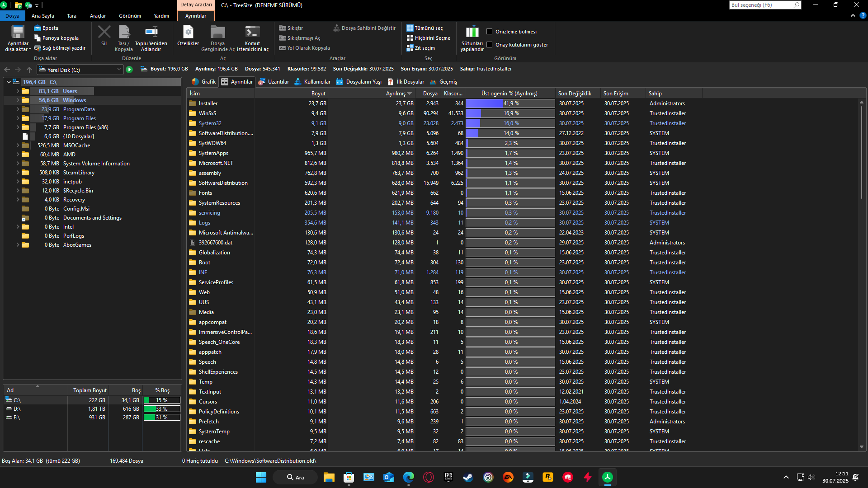
Task: Expand the Program Files tree node
Action: (x=18, y=118)
